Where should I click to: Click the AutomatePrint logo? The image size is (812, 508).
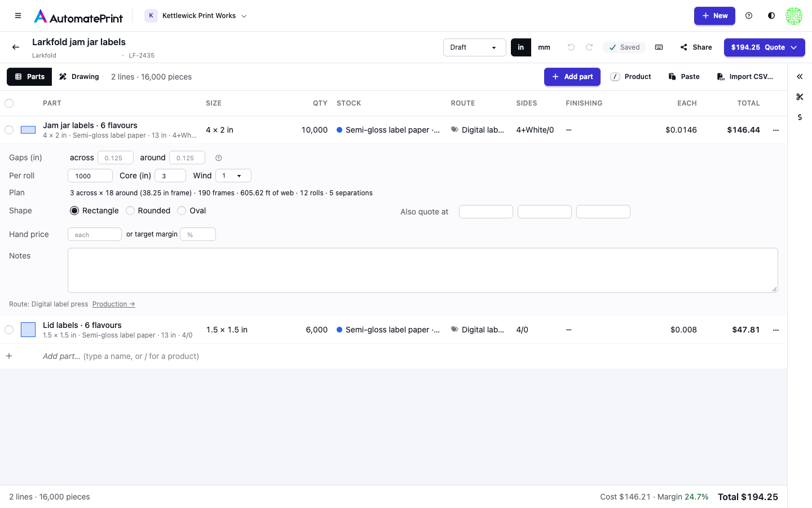click(x=78, y=16)
